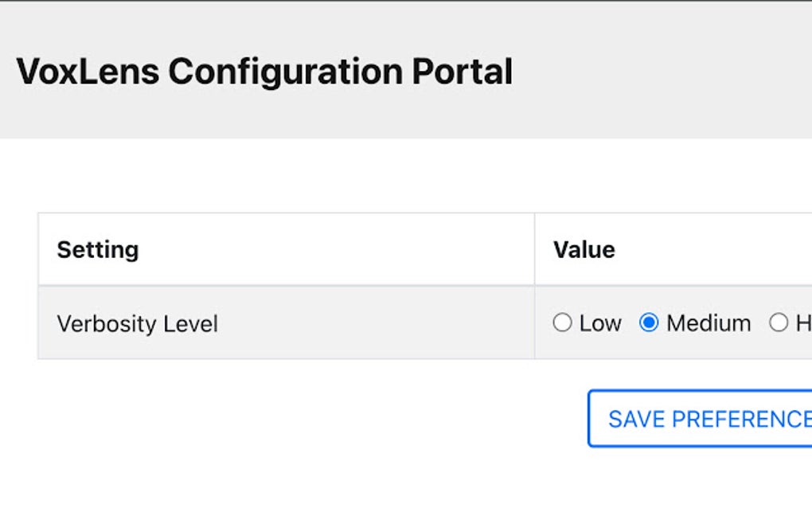Click blank area left of Save Preferences
The height and width of the screenshot is (508, 812).
[x=318, y=419]
